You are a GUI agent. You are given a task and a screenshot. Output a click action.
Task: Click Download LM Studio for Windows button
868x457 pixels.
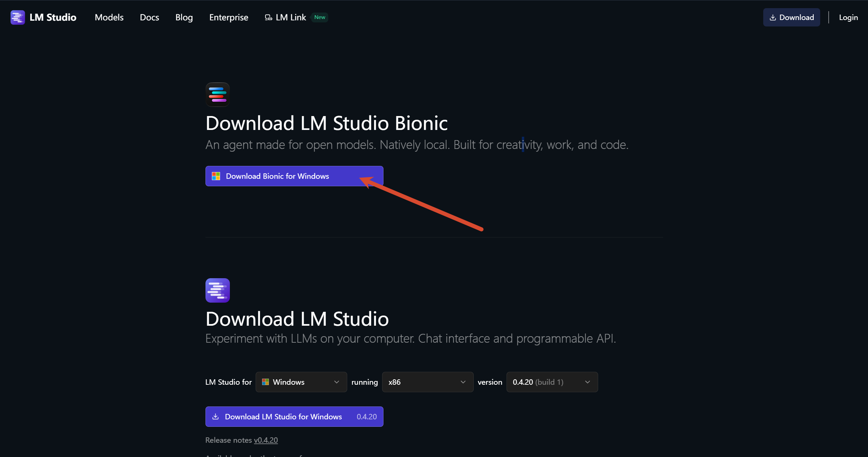point(294,417)
